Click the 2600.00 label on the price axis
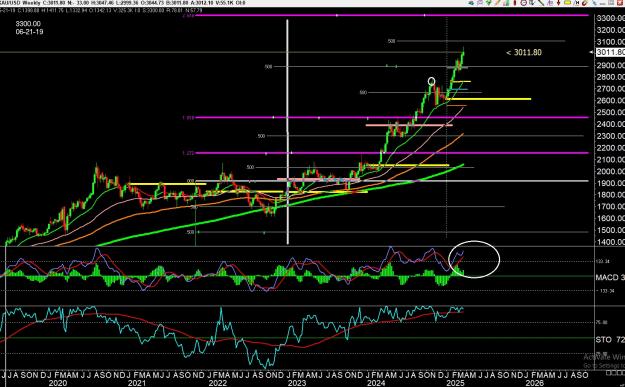 coord(610,100)
